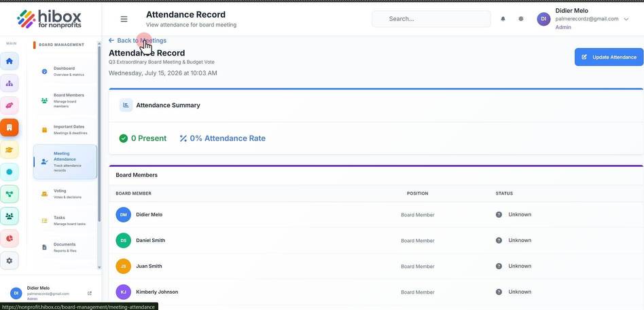
Task: Open Voting menu item
Action: pyautogui.click(x=65, y=193)
